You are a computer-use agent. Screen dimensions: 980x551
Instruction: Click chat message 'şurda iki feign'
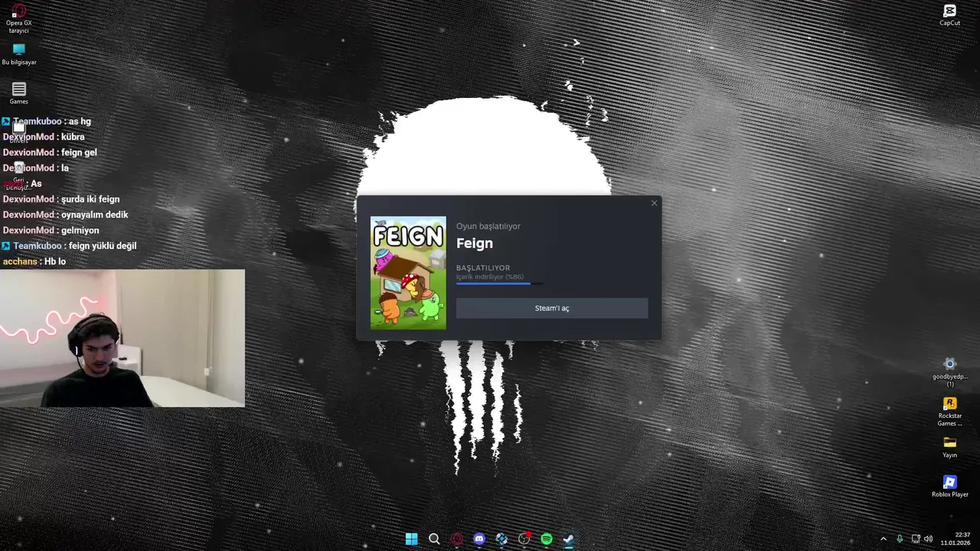click(x=90, y=199)
